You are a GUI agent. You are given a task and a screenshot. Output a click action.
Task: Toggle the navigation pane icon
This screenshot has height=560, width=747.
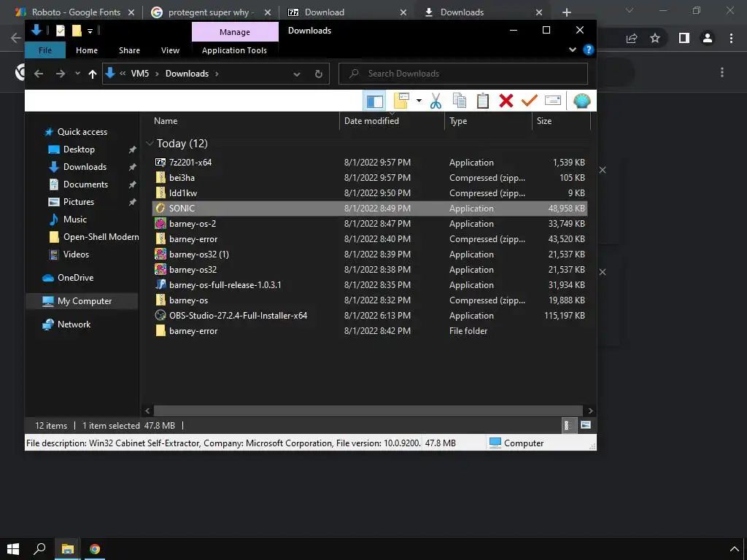coord(374,101)
